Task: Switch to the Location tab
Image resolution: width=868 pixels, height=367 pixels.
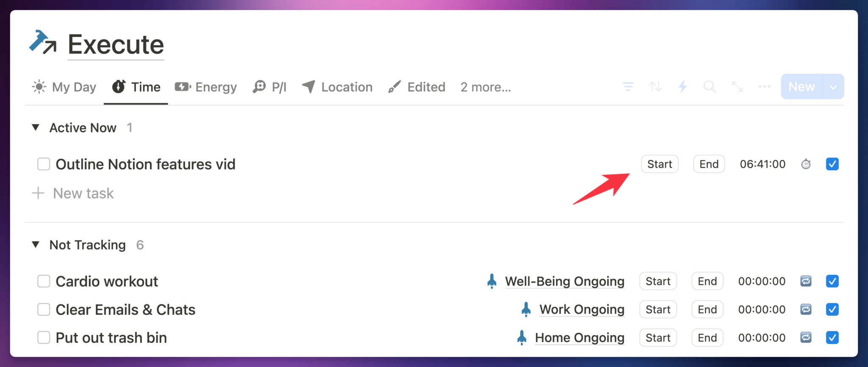Action: [337, 87]
